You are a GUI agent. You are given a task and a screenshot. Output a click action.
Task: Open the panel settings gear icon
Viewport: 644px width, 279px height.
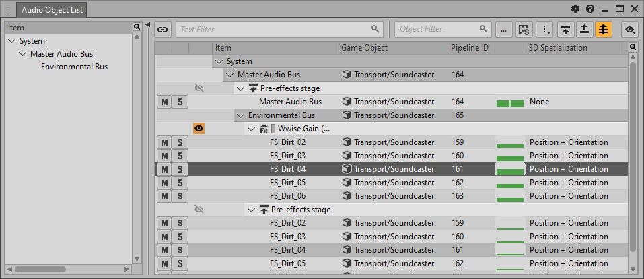pos(575,9)
